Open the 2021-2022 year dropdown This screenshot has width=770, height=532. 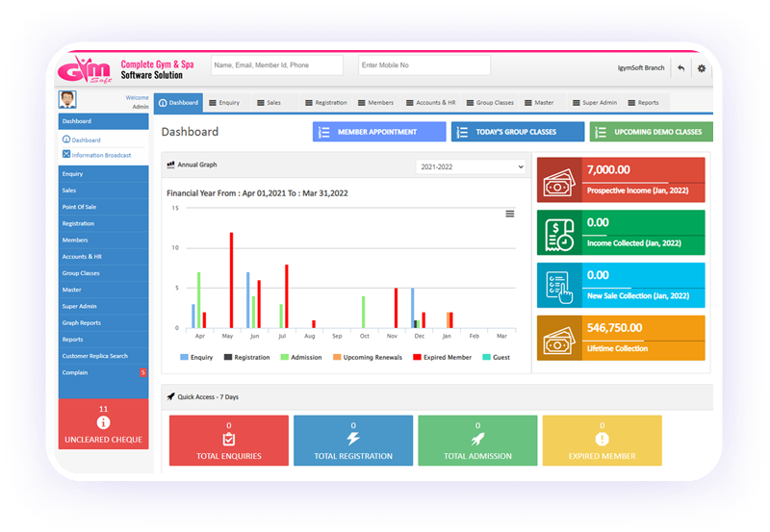click(x=472, y=166)
